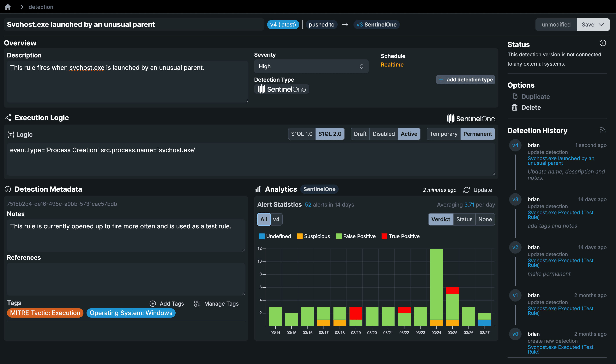
Task: Click the v4 history version circle
Action: (515, 145)
